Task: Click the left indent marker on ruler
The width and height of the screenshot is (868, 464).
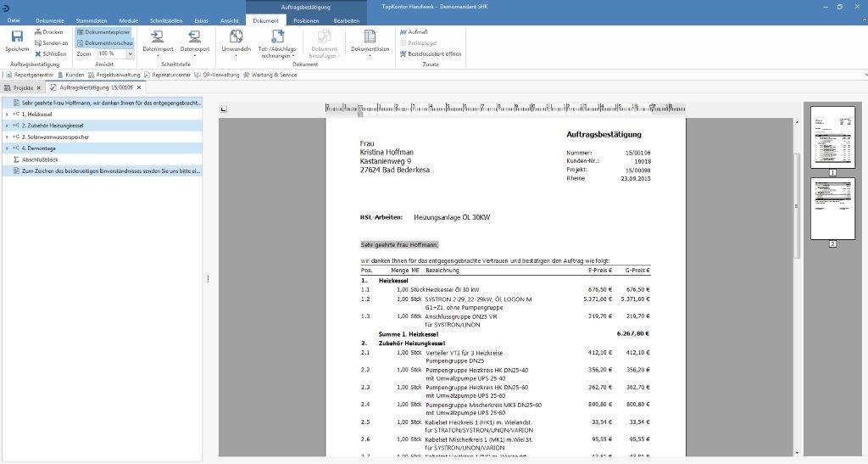Action: click(x=359, y=113)
